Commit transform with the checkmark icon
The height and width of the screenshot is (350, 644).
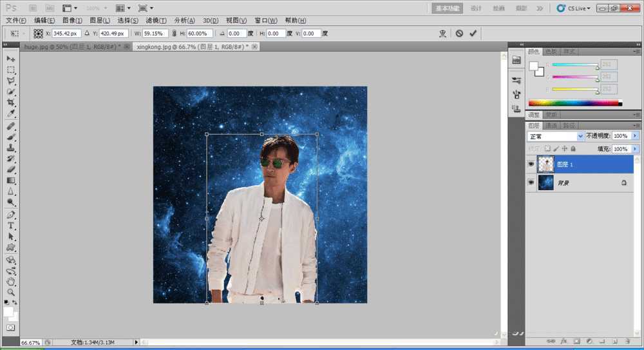point(473,33)
